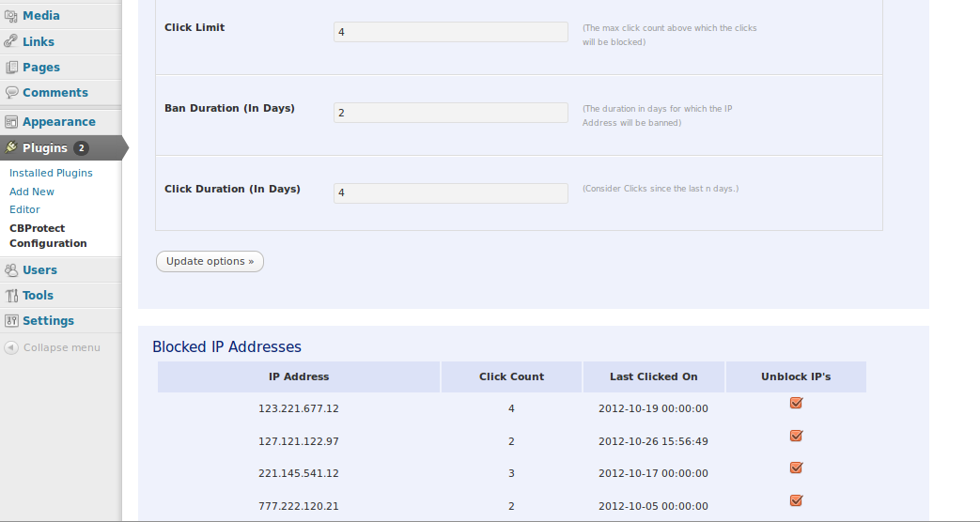
Task: Open the plugin Editor link
Action: [x=24, y=209]
